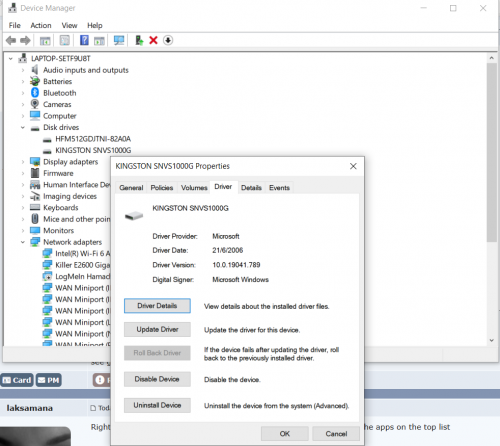The width and height of the screenshot is (500, 446).
Task: Click the Update driver toolbar icon with green arrow
Action: pyautogui.click(x=139, y=40)
